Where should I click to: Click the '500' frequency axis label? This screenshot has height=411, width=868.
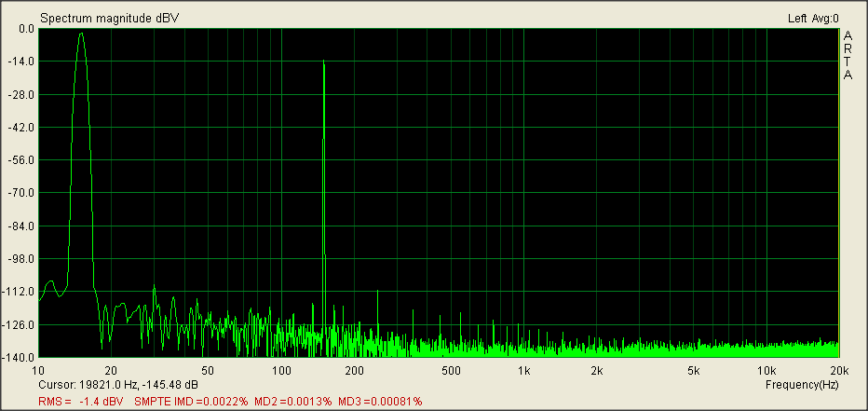451,370
